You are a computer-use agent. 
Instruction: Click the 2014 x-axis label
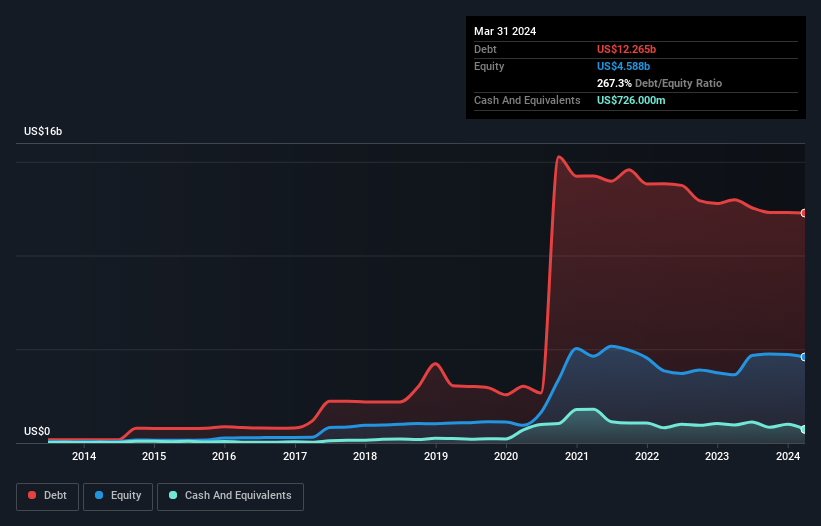point(84,456)
